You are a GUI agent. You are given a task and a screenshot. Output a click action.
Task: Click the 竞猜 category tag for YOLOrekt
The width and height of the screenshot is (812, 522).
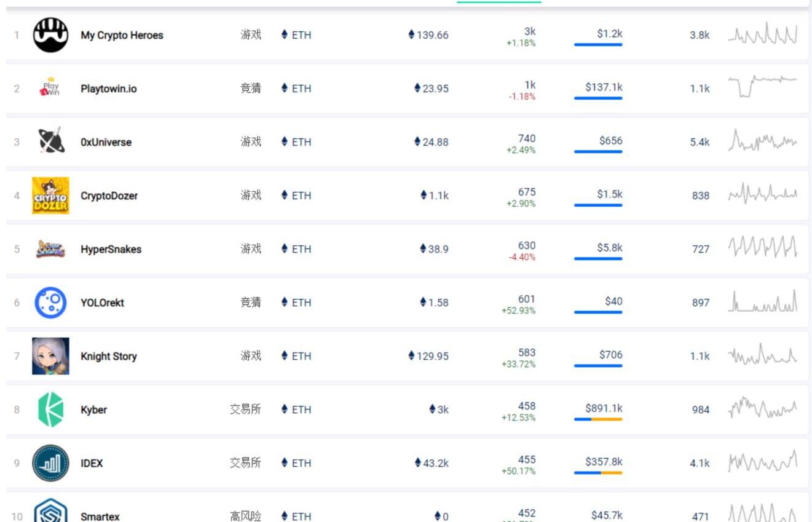[x=250, y=302]
